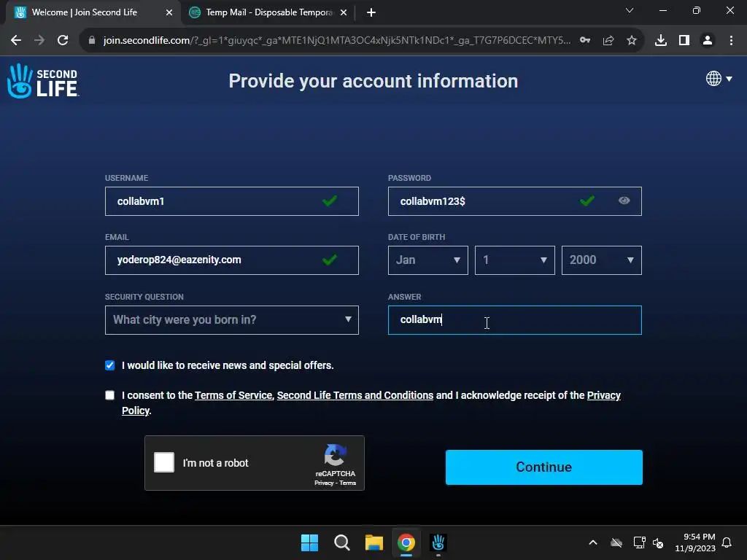The height and width of the screenshot is (560, 747).
Task: Switch to the Welcome Join Second Life tab
Action: coord(93,12)
